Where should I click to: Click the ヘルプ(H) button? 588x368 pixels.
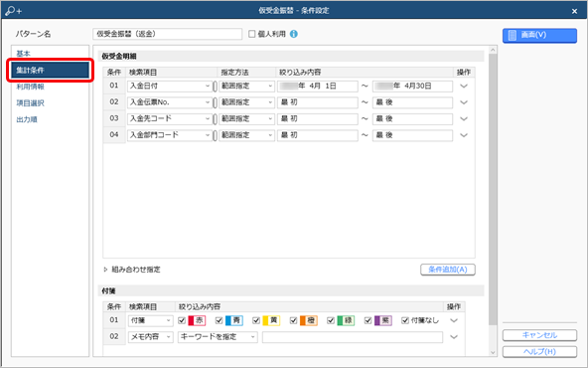tap(539, 352)
